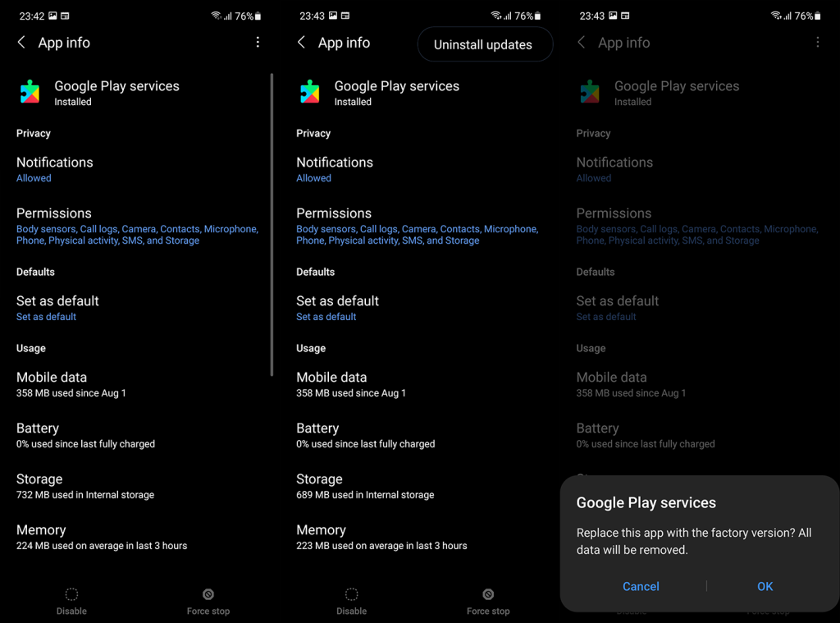Tap battery icon on first screen status bar
840x623 pixels.
[x=258, y=16]
